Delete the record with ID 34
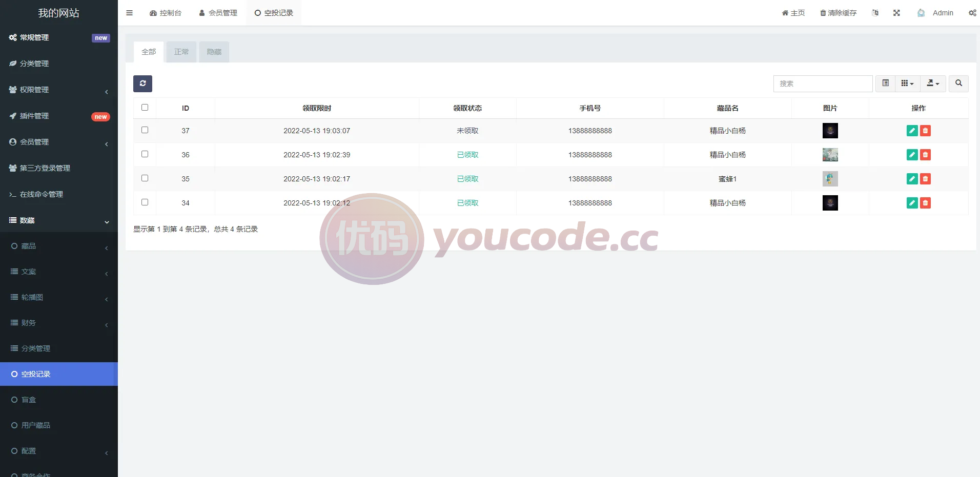This screenshot has width=980, height=477. tap(925, 203)
